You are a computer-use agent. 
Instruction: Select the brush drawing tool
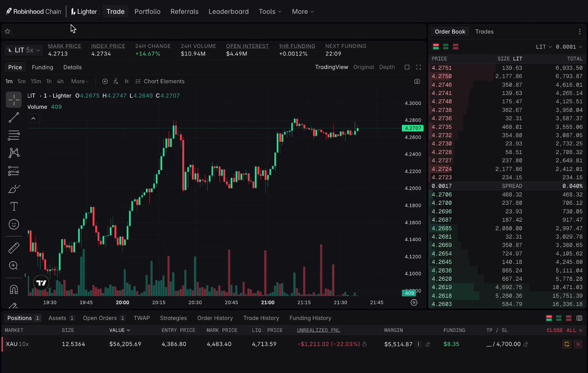click(x=14, y=189)
